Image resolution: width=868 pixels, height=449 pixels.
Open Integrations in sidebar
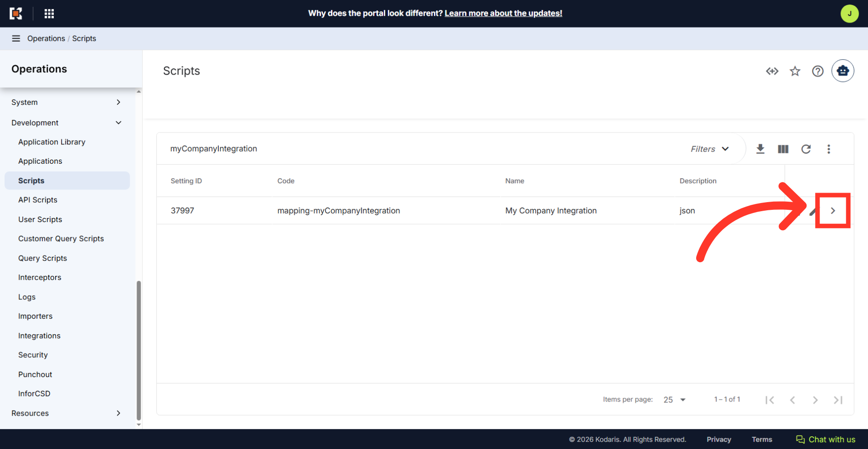point(39,336)
